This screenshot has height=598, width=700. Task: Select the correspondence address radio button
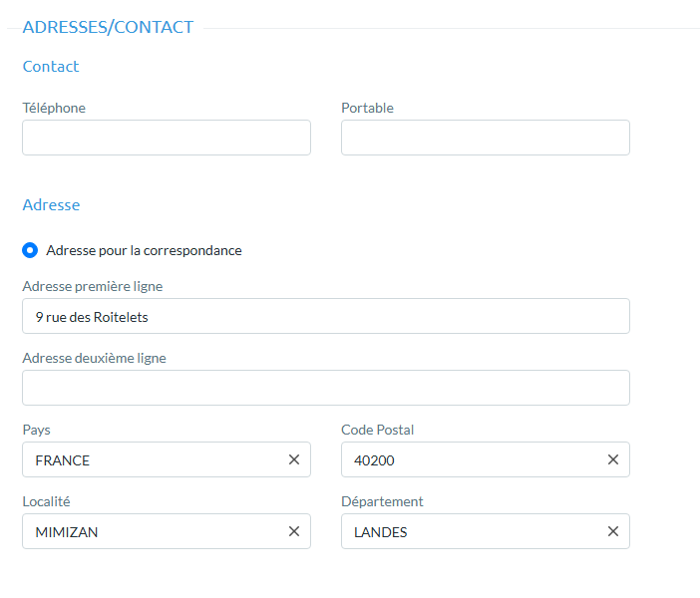tap(30, 250)
